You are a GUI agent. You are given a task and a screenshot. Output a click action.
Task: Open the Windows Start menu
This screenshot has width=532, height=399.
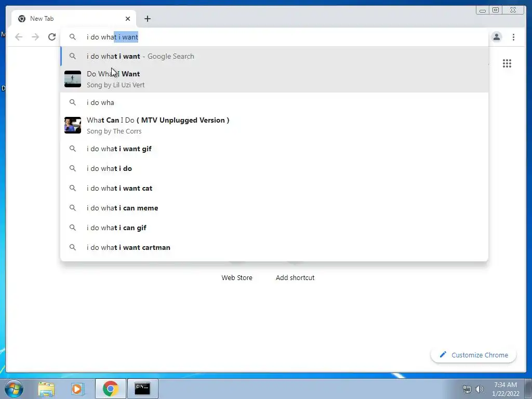14,389
